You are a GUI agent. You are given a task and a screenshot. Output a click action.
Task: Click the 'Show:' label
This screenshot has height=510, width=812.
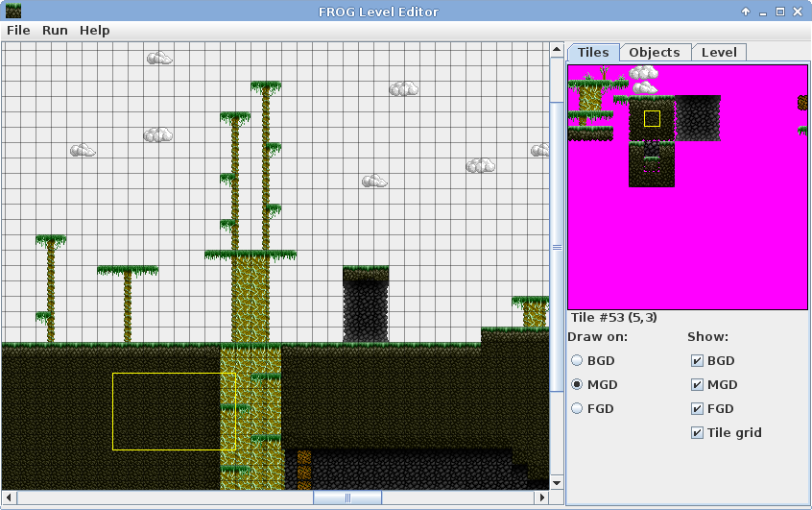pyautogui.click(x=707, y=337)
